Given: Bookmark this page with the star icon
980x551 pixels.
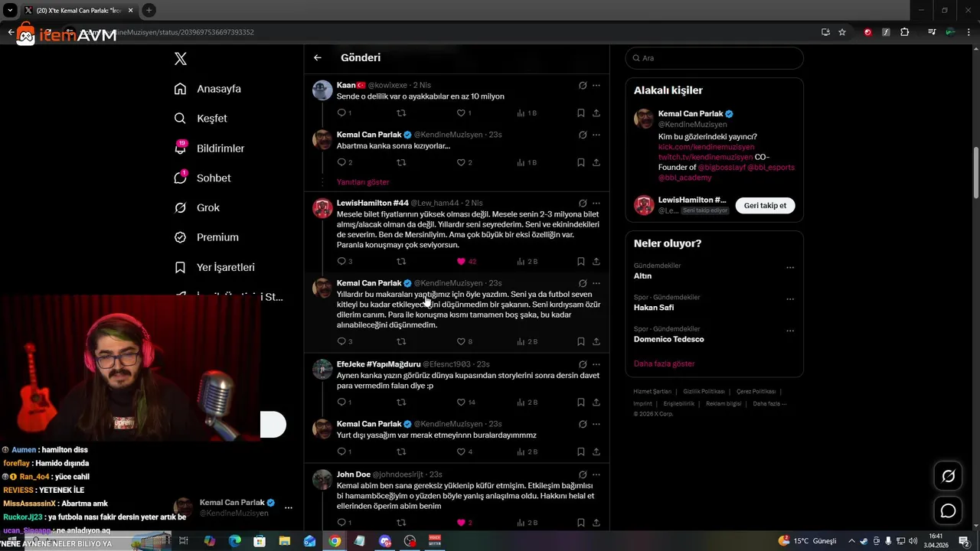Looking at the screenshot, I should click(x=842, y=32).
